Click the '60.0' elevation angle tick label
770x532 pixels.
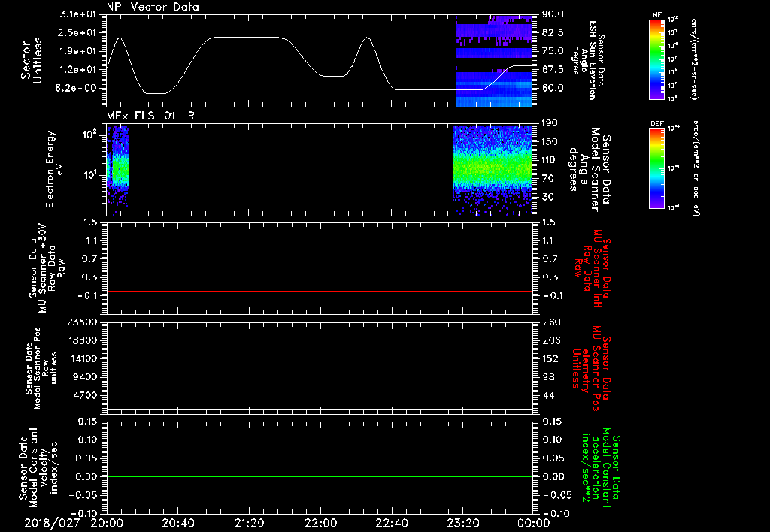tap(553, 88)
